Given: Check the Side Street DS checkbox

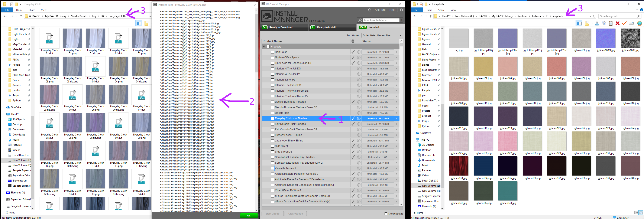Looking at the screenshot, I should [272, 152].
